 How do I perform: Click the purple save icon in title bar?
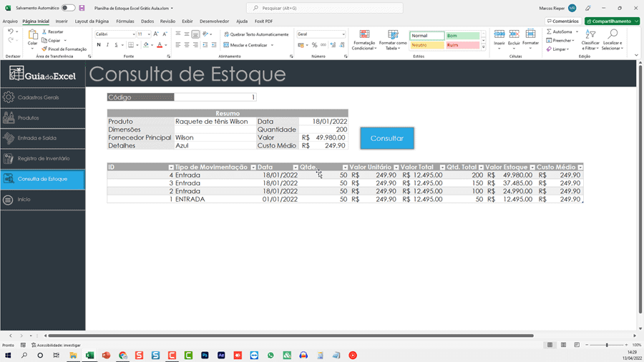pyautogui.click(x=82, y=8)
